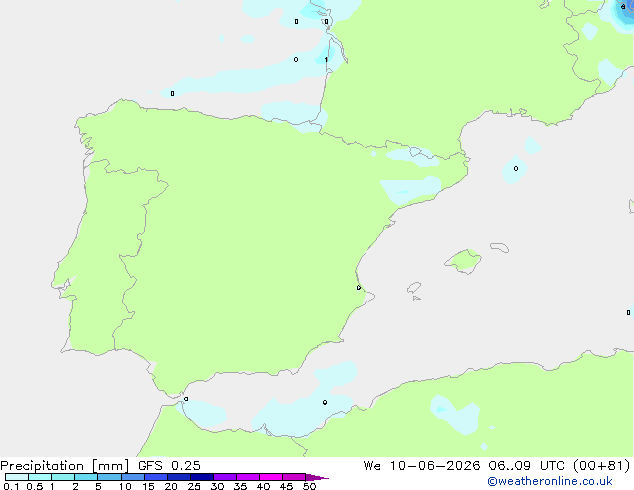Select legend swatch between 2 and 5
Image resolution: width=634 pixels, height=490 pixels.
(x=87, y=477)
